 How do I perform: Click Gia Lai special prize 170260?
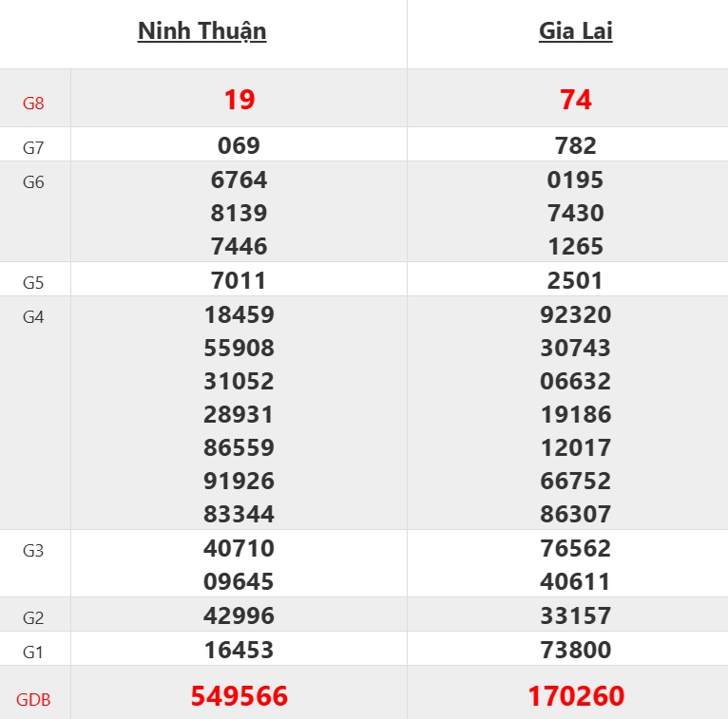pos(576,696)
